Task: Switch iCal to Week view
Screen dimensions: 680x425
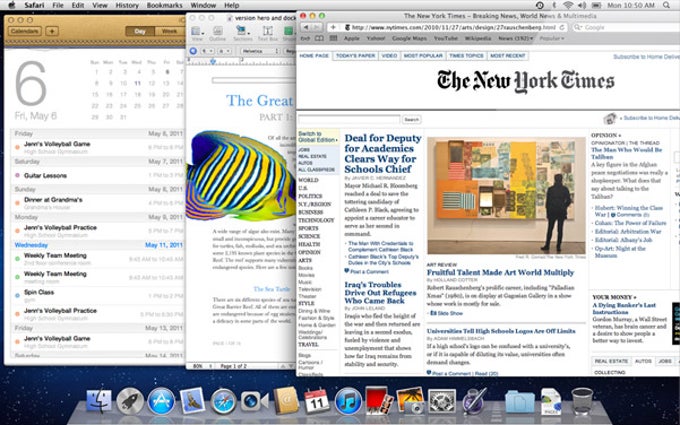Action: point(169,31)
